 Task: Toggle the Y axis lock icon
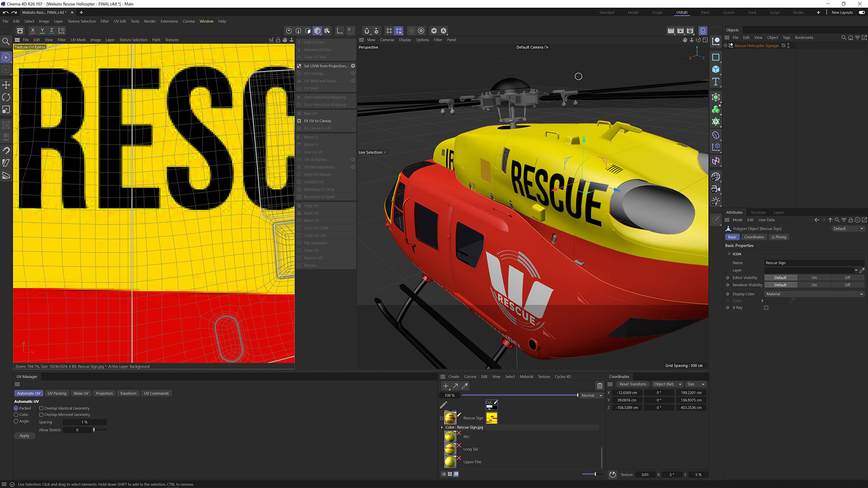click(42, 31)
